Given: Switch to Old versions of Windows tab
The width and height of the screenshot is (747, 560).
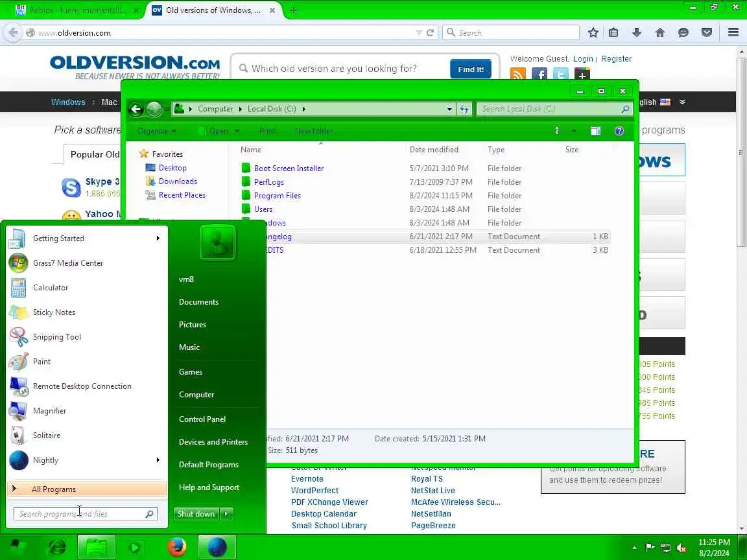Looking at the screenshot, I should tap(213, 10).
